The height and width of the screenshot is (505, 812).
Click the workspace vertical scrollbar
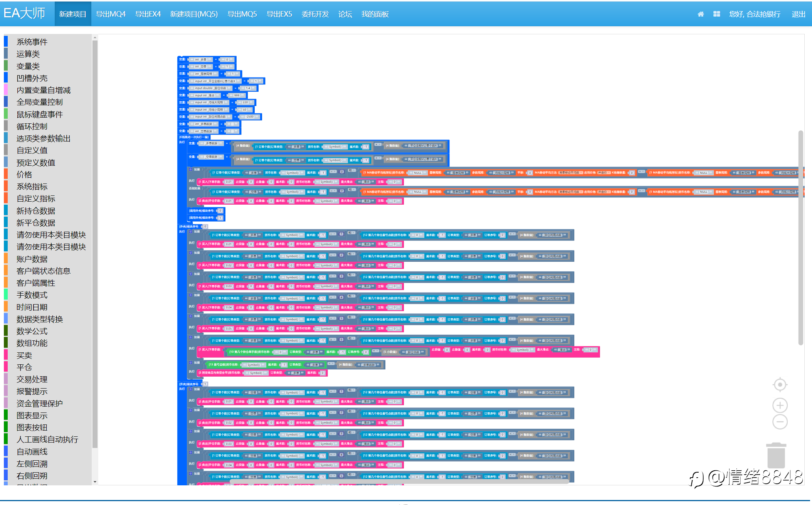point(800,238)
